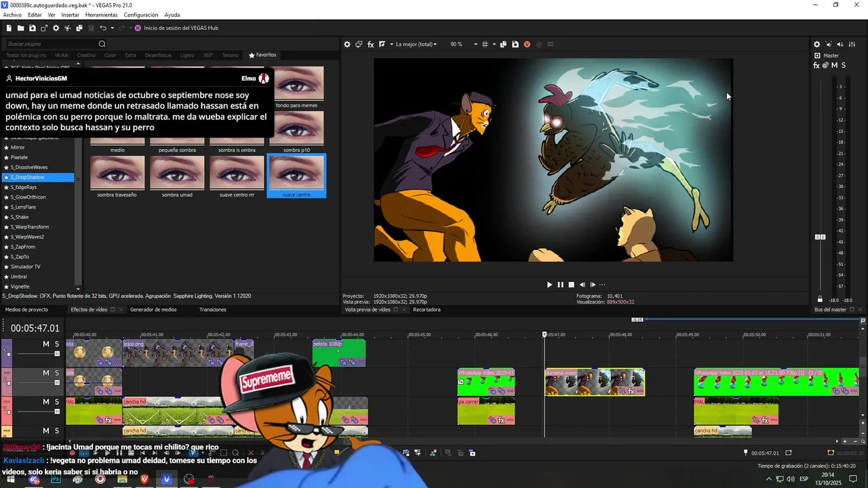Mute the third video track

(x=46, y=402)
